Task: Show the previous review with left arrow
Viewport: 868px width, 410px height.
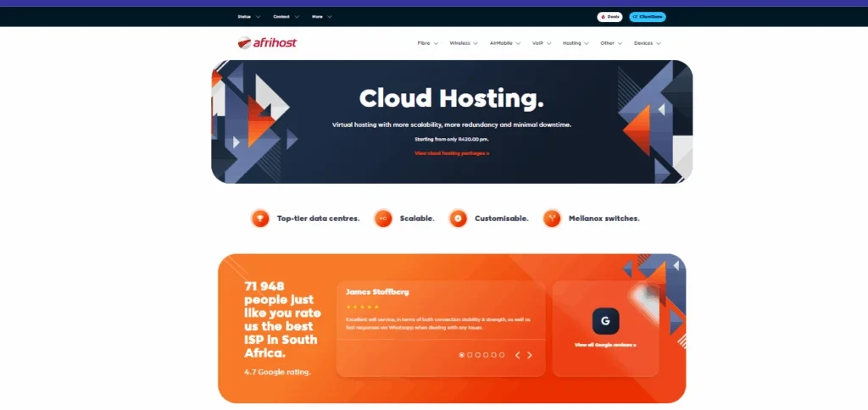Action: pos(518,355)
